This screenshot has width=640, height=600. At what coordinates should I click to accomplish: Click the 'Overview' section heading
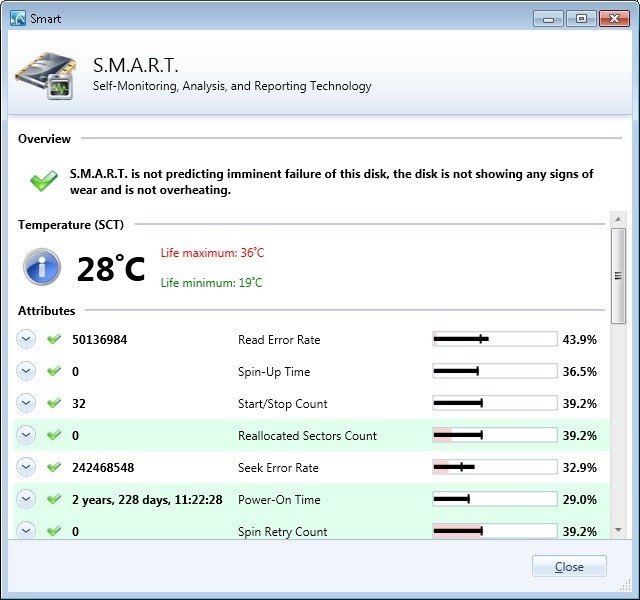pyautogui.click(x=44, y=139)
